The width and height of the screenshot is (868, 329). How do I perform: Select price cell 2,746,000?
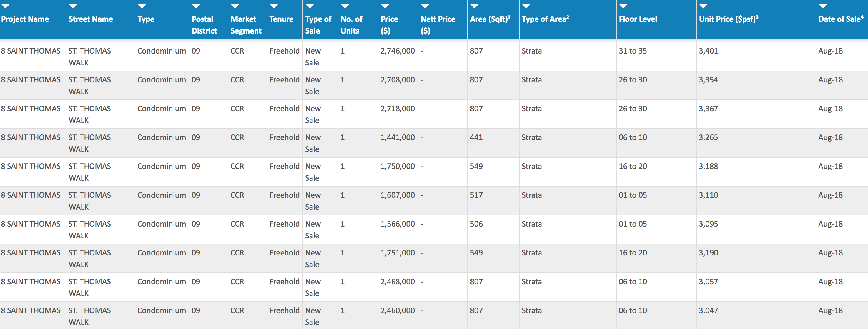398,51
